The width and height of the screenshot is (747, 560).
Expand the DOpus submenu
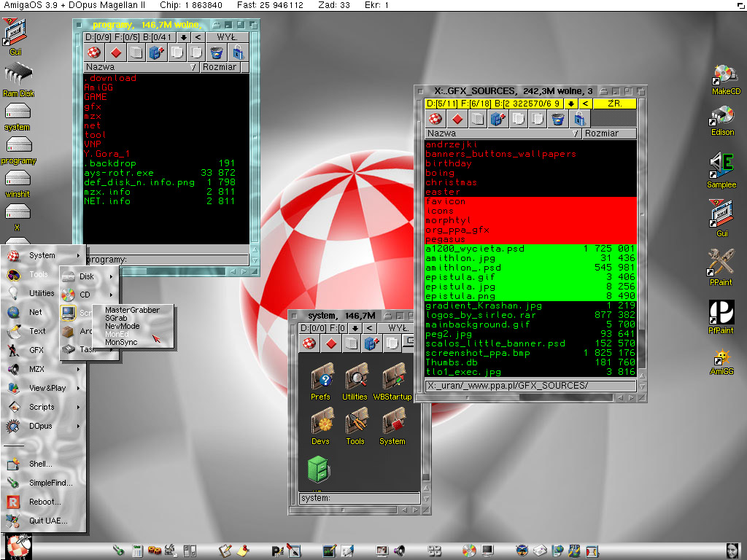click(44, 426)
